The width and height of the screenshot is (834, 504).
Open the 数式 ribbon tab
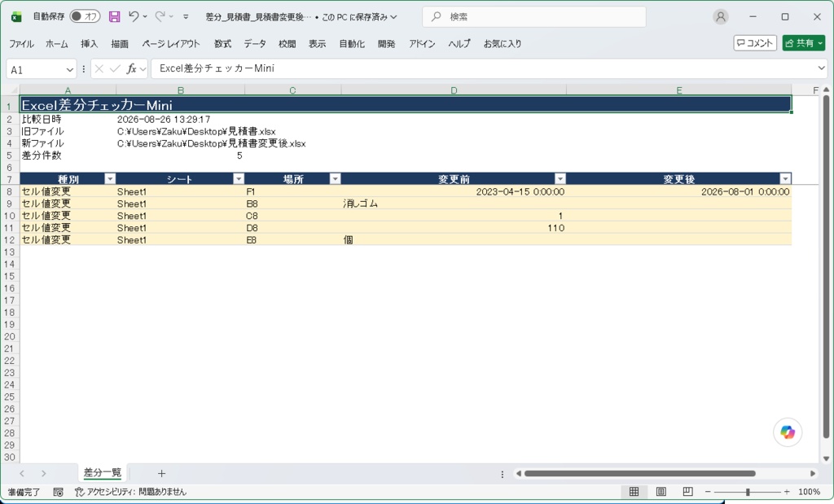point(222,44)
